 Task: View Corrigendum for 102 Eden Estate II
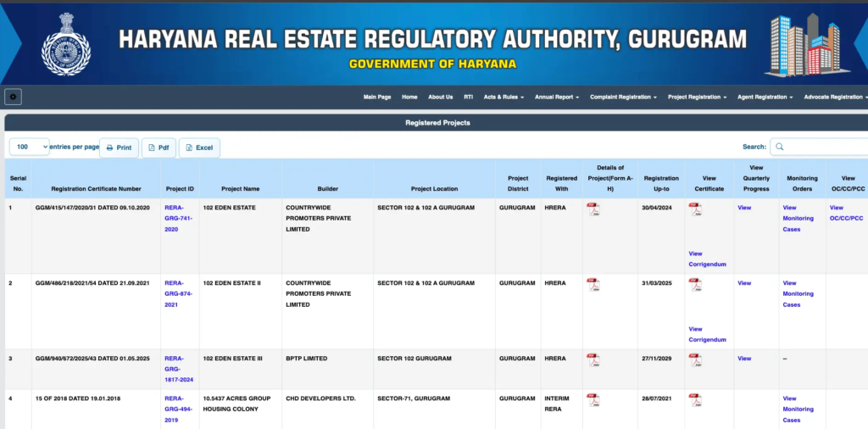coord(707,334)
